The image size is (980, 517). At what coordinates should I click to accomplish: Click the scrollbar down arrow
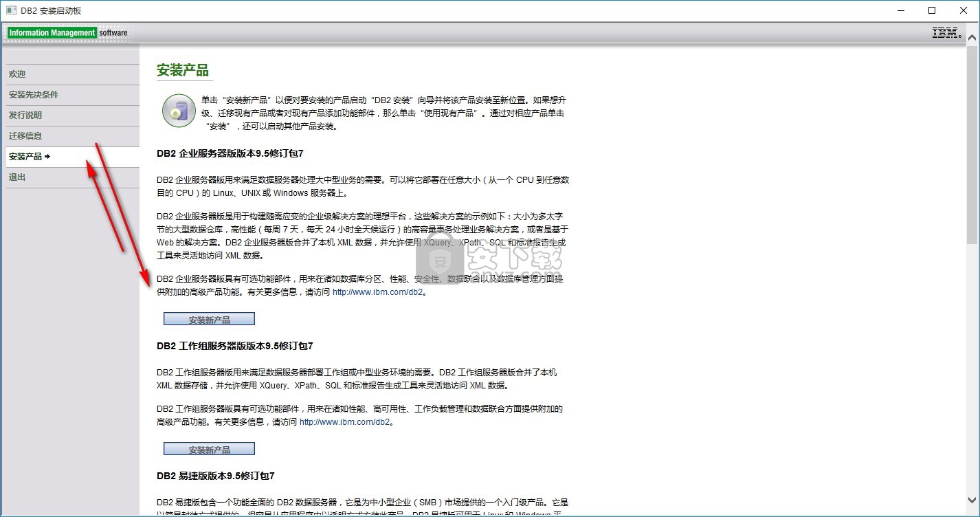click(972, 500)
